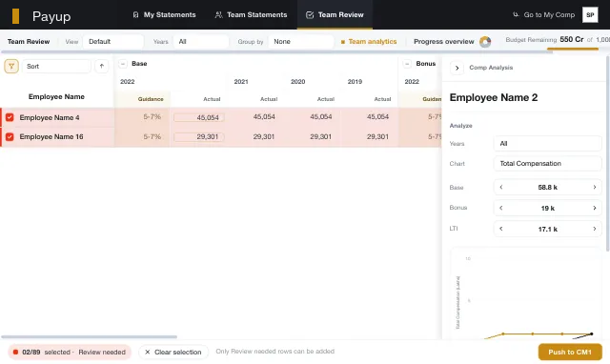Open Progress overview
Viewport: 610px width, 364px height.
pyautogui.click(x=444, y=42)
